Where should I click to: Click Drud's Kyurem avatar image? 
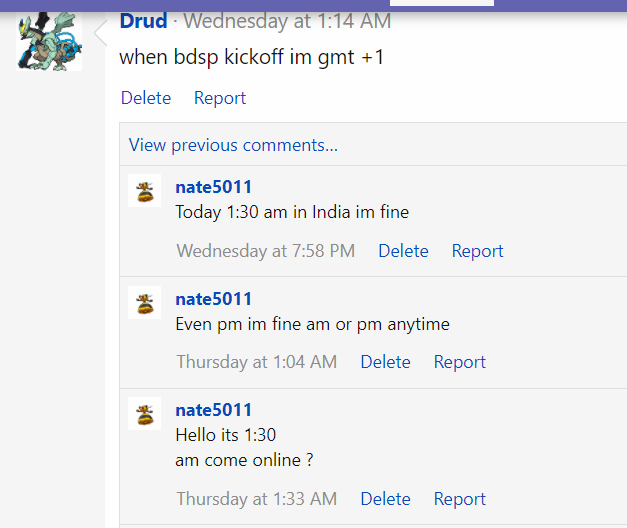point(48,40)
